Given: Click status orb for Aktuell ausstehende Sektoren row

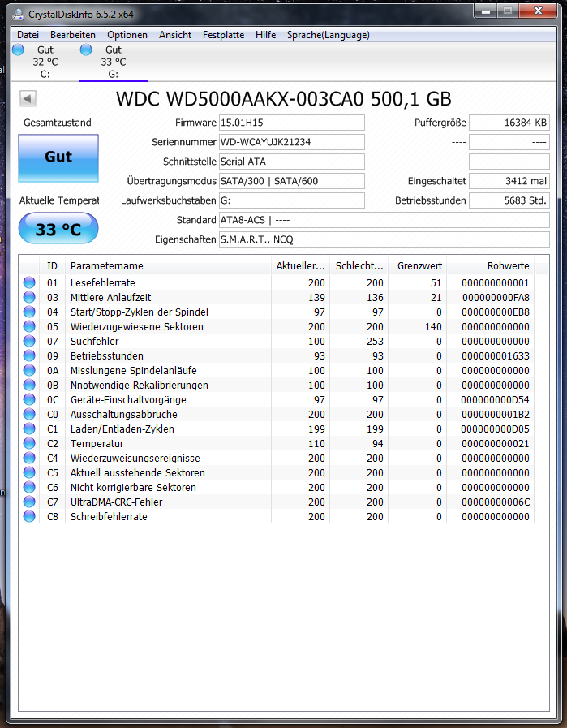Looking at the screenshot, I should 29,472.
